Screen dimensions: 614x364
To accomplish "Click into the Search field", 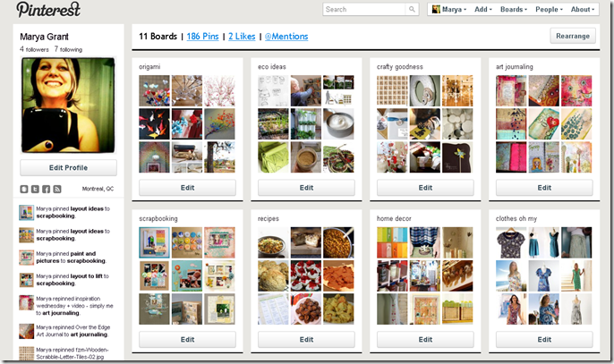I will click(x=364, y=10).
